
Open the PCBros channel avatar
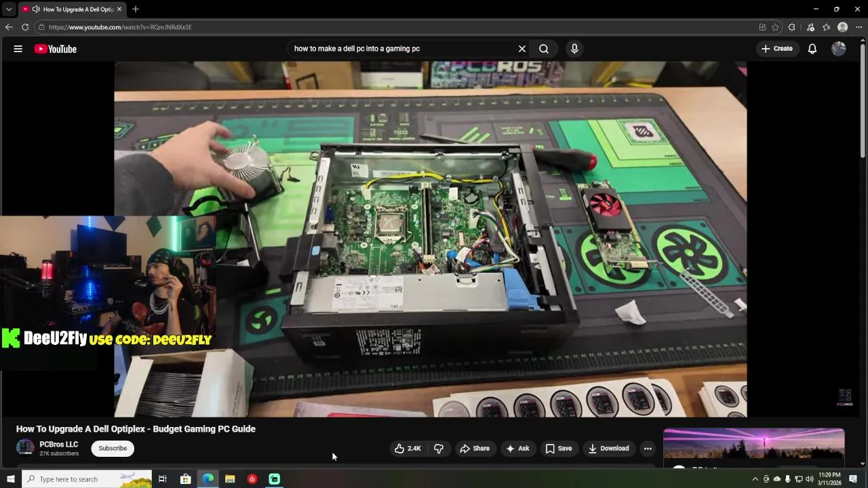[x=25, y=447]
